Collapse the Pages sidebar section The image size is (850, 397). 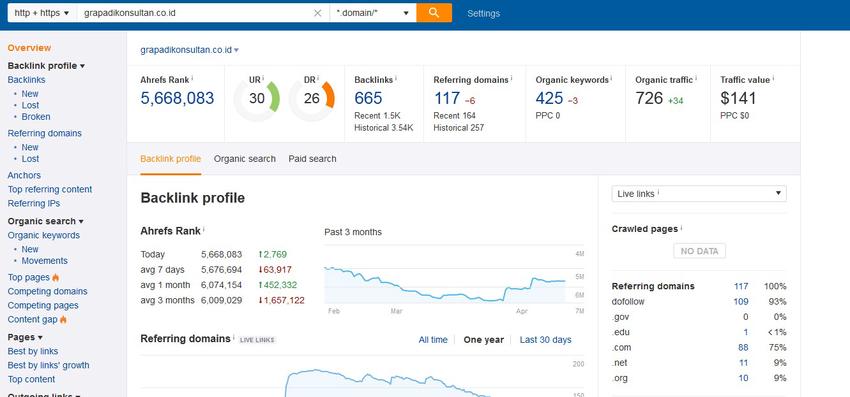tap(25, 337)
